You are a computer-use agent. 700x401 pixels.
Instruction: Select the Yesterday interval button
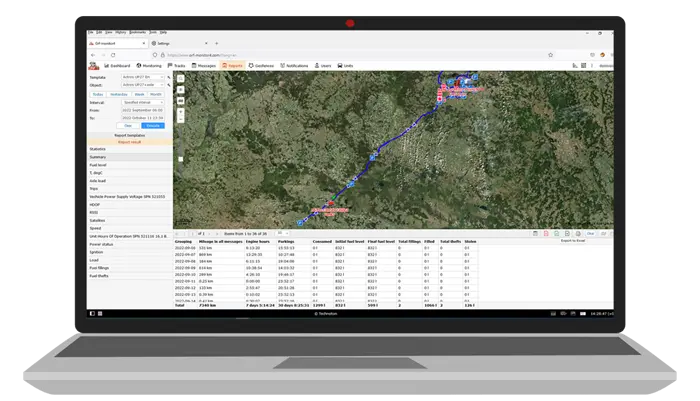click(121, 94)
